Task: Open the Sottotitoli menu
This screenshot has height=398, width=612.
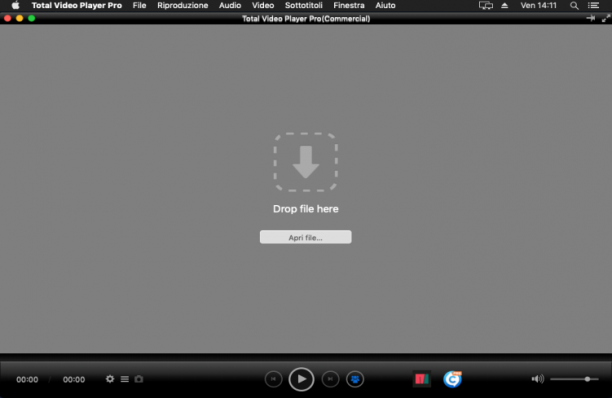Action: coord(304,5)
